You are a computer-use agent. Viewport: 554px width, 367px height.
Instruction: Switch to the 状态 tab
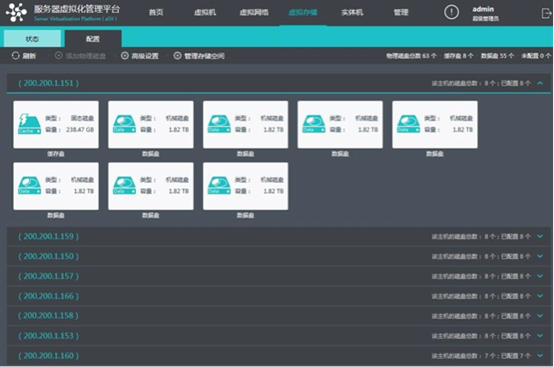click(32, 39)
